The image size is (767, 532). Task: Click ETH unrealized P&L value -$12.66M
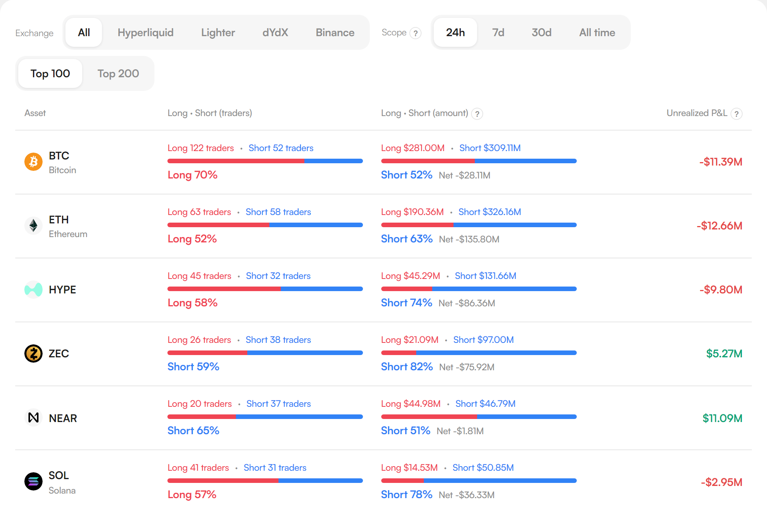[x=719, y=226]
